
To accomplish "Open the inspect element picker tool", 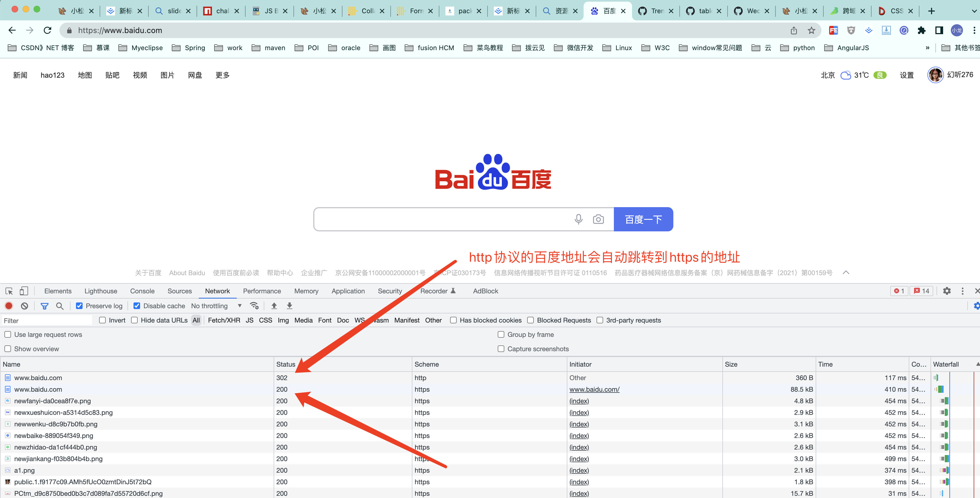I will coord(9,291).
